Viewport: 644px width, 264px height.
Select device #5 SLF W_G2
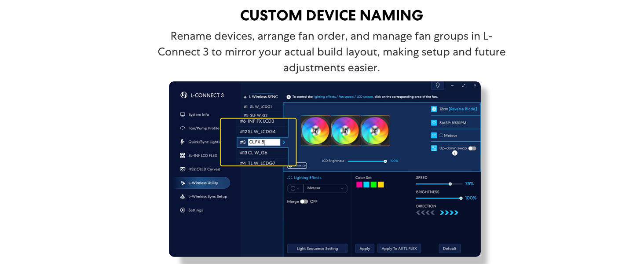click(x=256, y=115)
